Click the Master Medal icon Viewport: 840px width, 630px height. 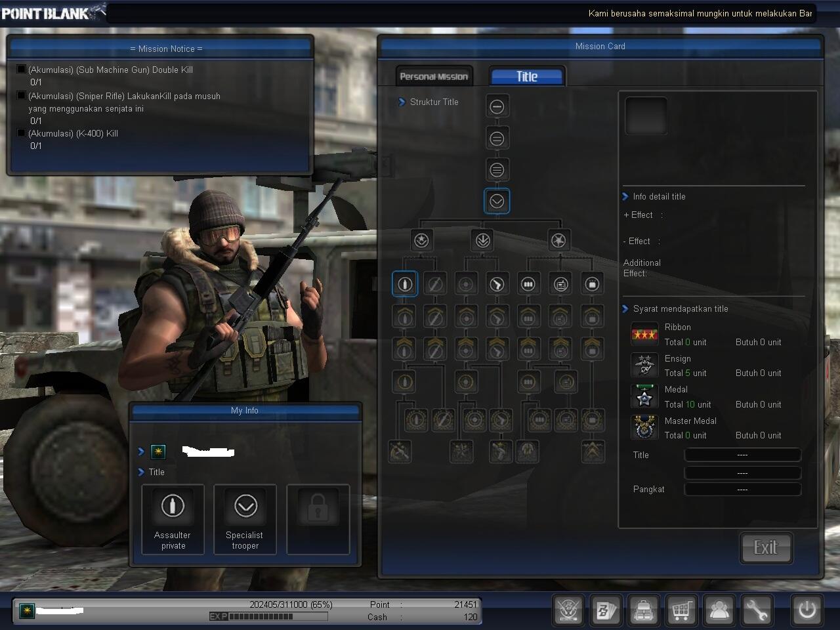(x=644, y=428)
